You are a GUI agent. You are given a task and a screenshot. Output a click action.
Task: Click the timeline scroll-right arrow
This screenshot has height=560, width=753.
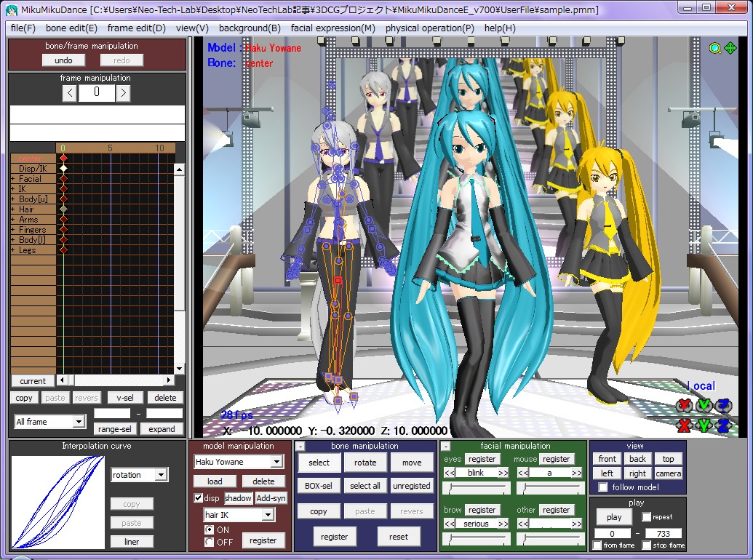click(169, 380)
